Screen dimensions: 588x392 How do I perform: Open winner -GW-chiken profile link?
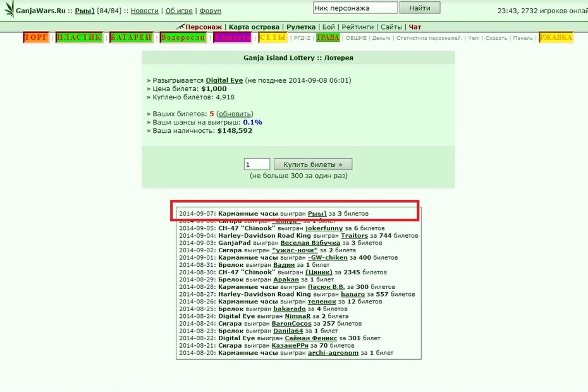click(328, 257)
